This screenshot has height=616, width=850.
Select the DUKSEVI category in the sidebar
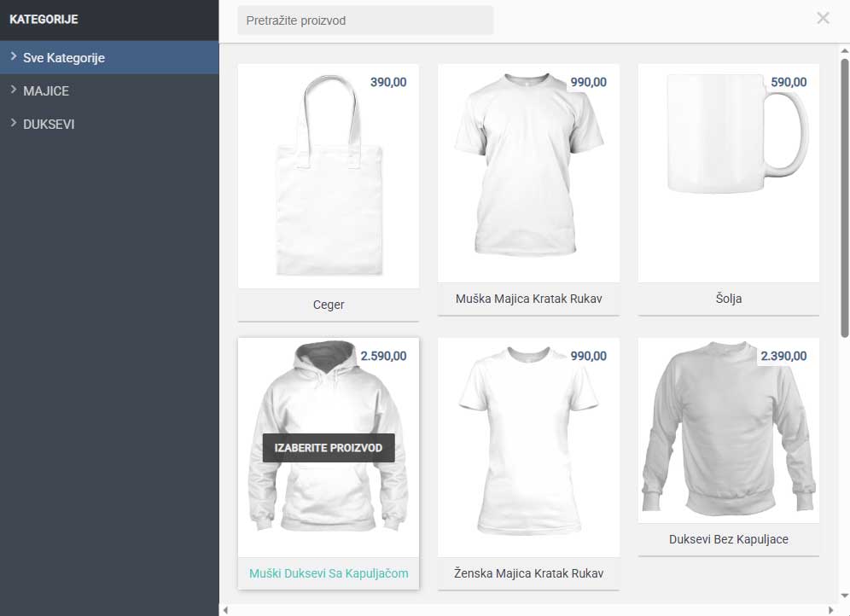(49, 124)
